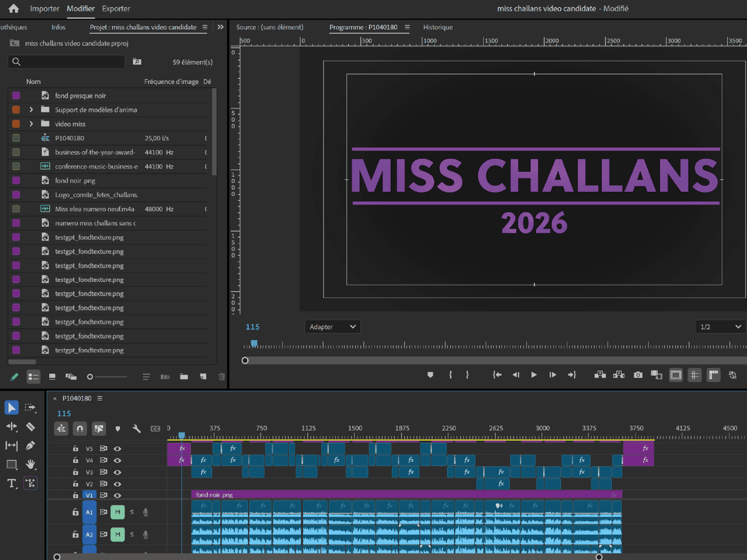Click the Export Frame camera icon
This screenshot has height=560, width=747.
point(638,375)
